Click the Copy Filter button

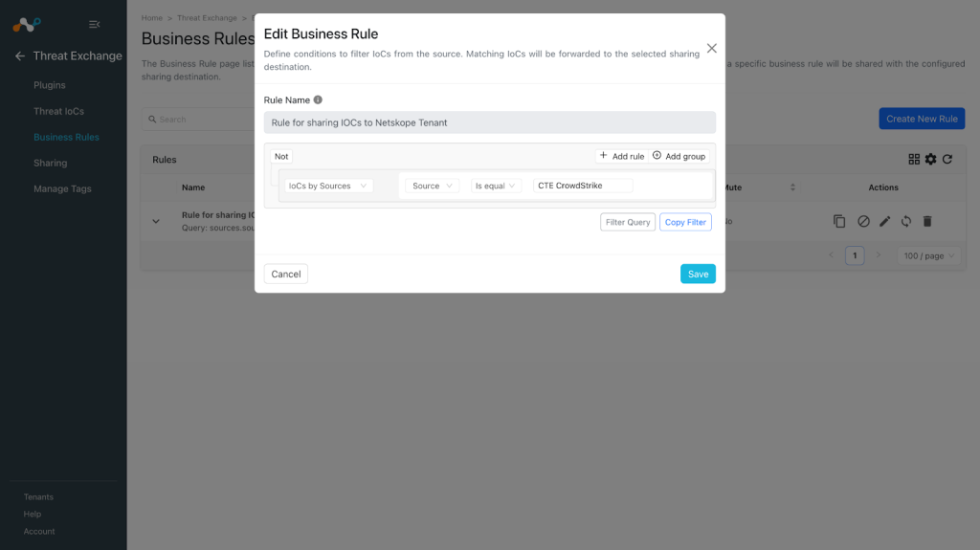pyautogui.click(x=685, y=222)
